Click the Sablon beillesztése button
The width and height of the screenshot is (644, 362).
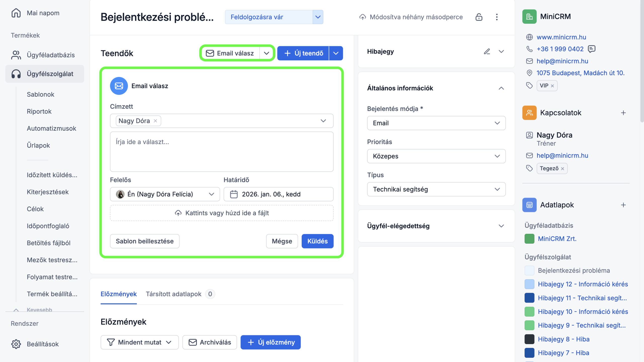(x=145, y=241)
